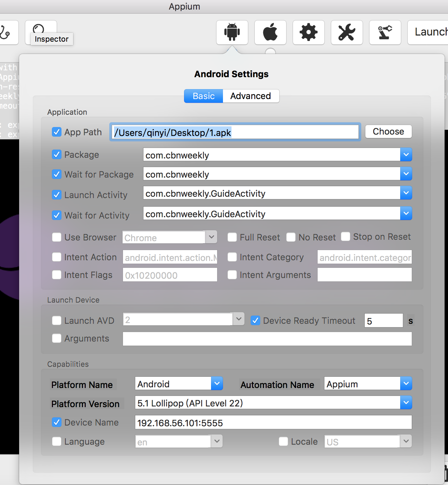Open the iOS settings Apple icon
Screen dimensions: 448x485
click(270, 32)
